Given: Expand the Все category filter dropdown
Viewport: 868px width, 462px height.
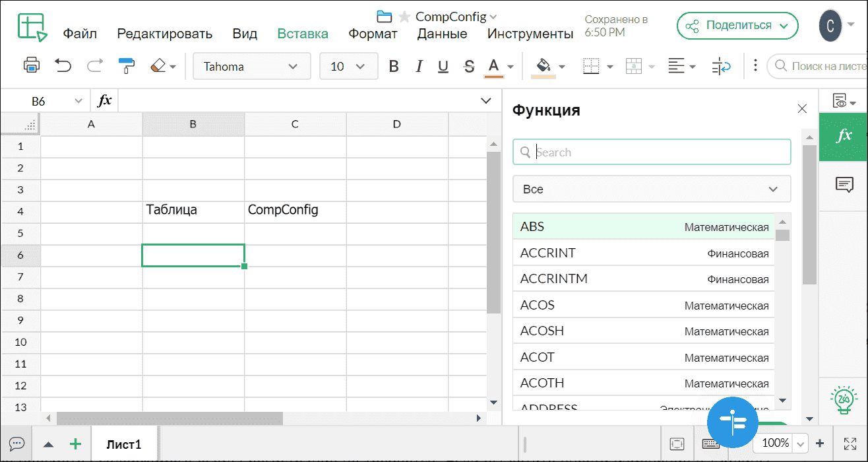Looking at the screenshot, I should pyautogui.click(x=652, y=189).
